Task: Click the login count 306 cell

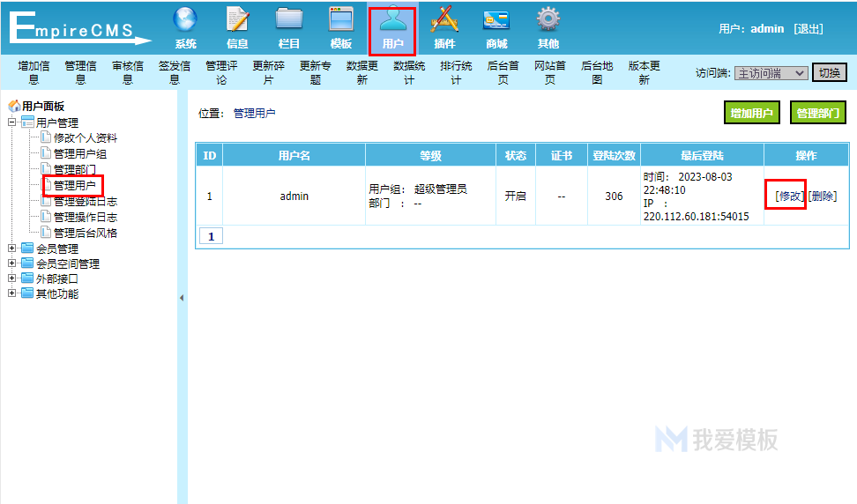Action: click(x=614, y=196)
